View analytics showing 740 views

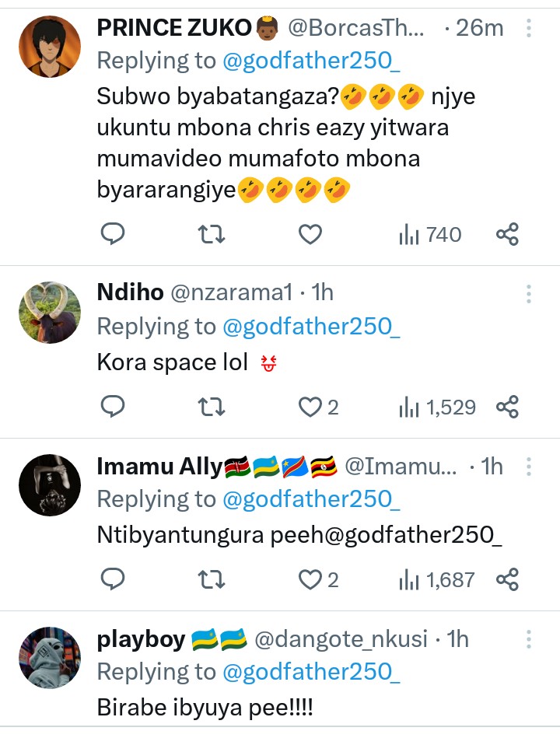[429, 234]
